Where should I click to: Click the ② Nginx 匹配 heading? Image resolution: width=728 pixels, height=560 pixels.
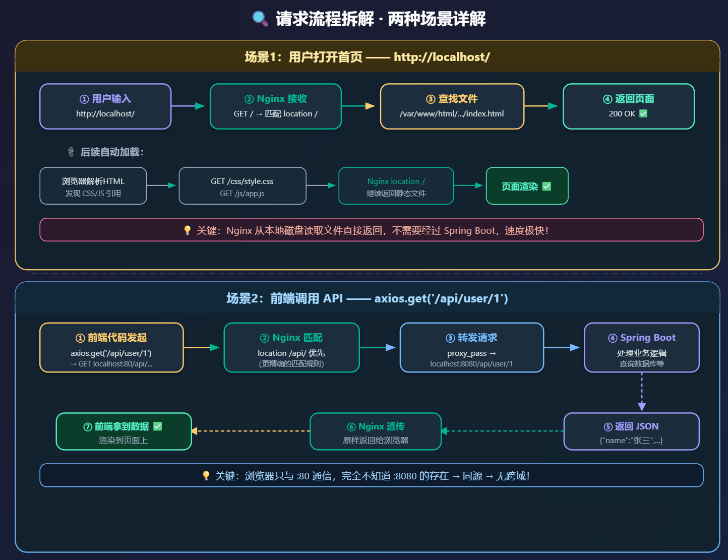click(291, 338)
